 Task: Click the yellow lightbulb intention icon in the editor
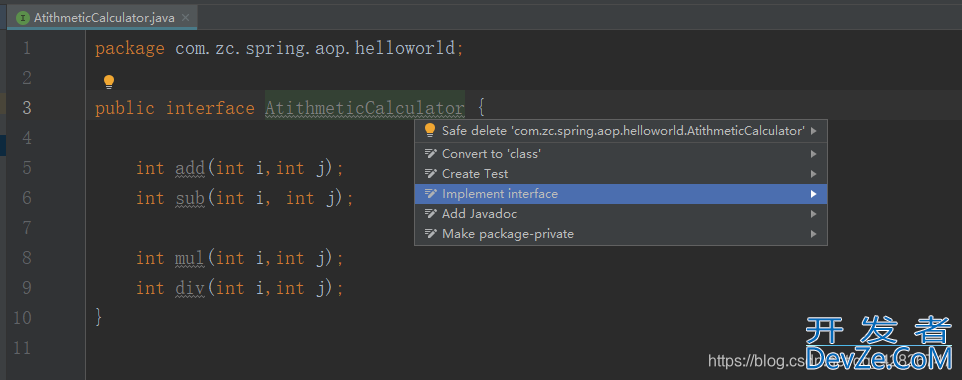pos(109,82)
